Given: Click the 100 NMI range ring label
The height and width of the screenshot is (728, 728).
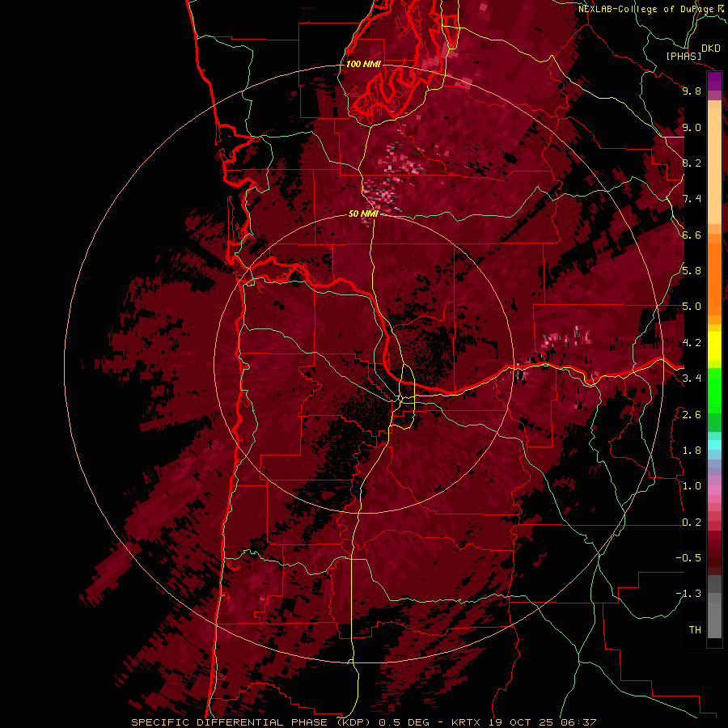Looking at the screenshot, I should 363,64.
